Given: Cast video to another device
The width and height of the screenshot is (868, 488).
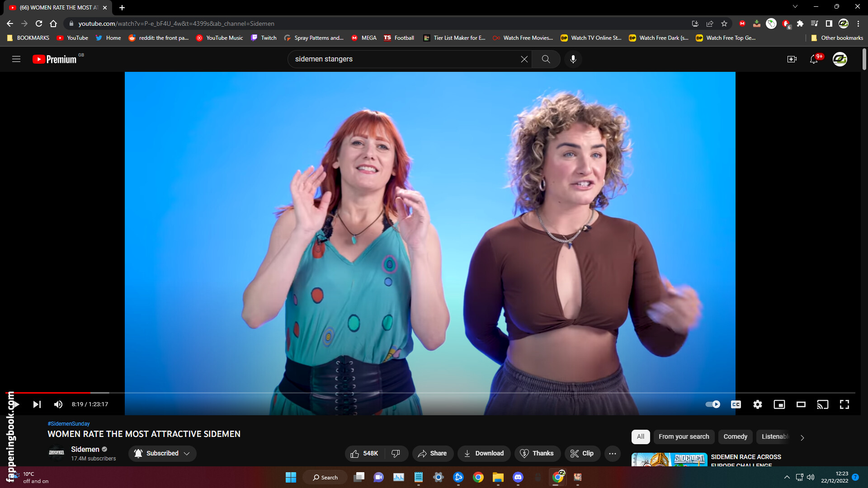Looking at the screenshot, I should tap(822, 404).
